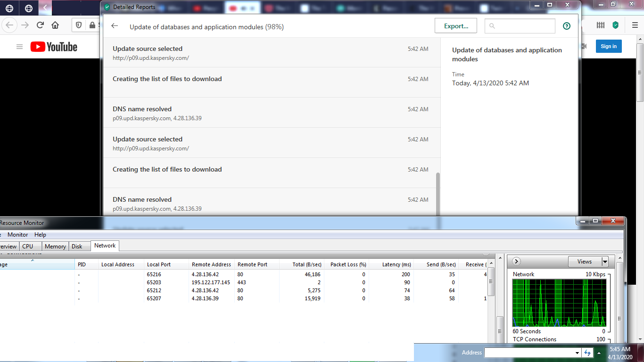
Task: Go to browser home page
Action: pos(55,25)
